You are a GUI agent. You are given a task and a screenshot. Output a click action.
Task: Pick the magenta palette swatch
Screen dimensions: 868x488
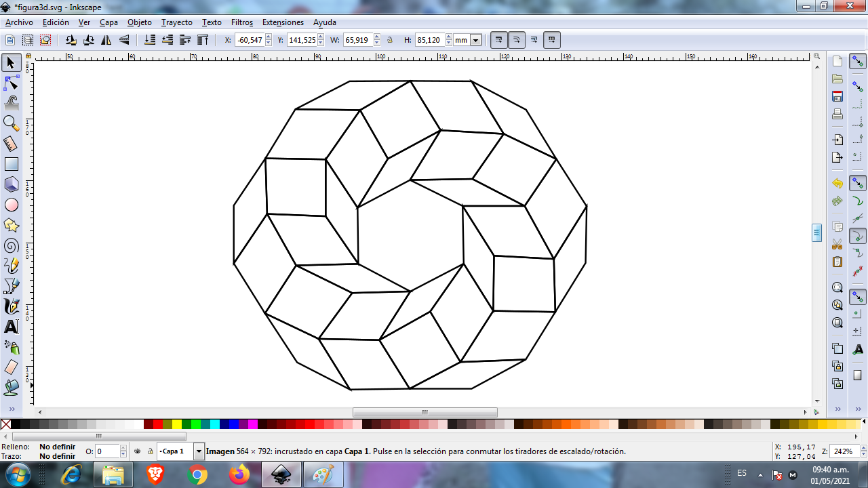point(253,424)
